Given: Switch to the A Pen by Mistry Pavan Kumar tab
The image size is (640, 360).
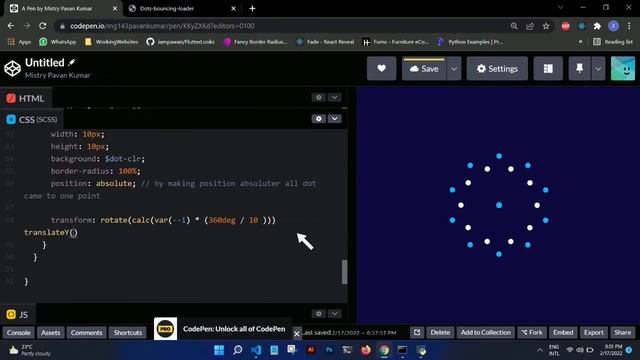Looking at the screenshot, I should coord(63,9).
